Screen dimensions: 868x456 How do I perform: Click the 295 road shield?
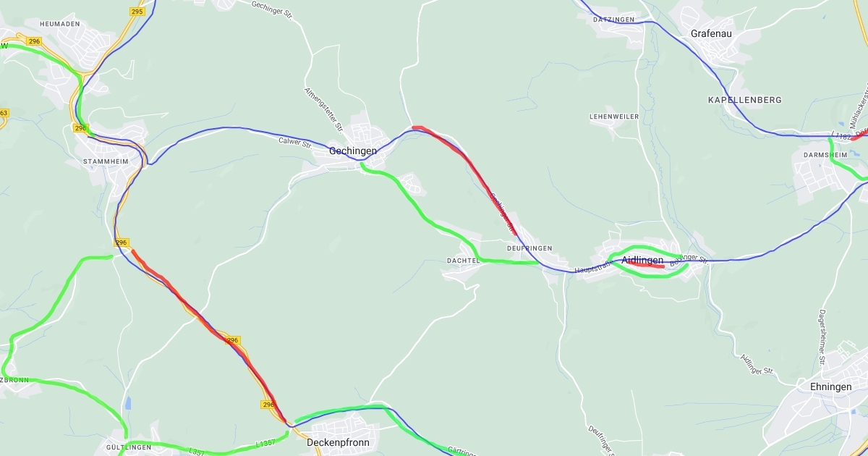(137, 12)
